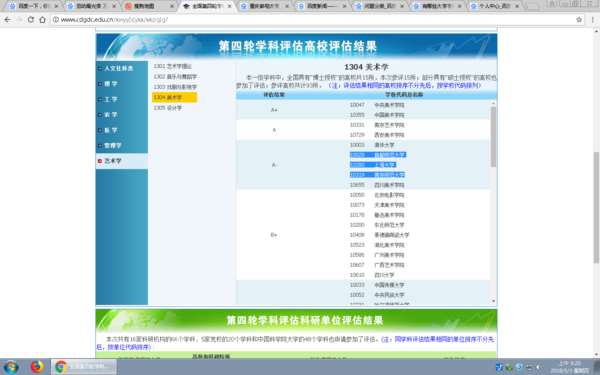600x375 pixels.
Task: Open the new tab button
Action: (x=532, y=6)
